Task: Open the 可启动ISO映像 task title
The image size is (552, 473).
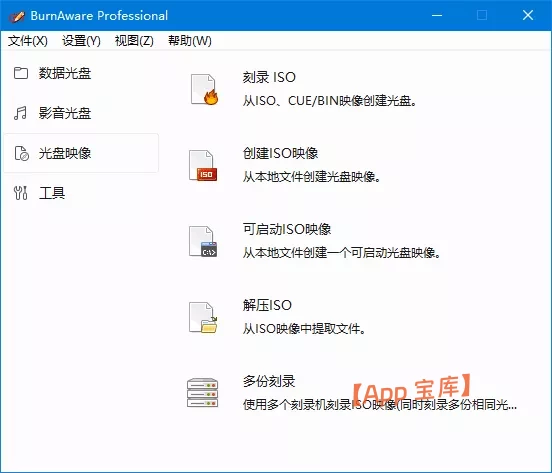Action: [287, 229]
